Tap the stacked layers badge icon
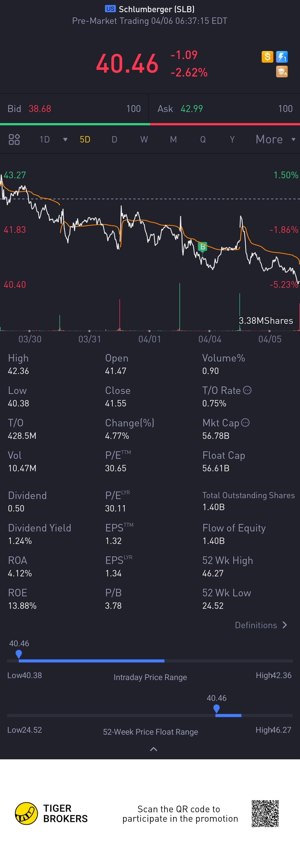The image size is (300, 868). click(282, 72)
